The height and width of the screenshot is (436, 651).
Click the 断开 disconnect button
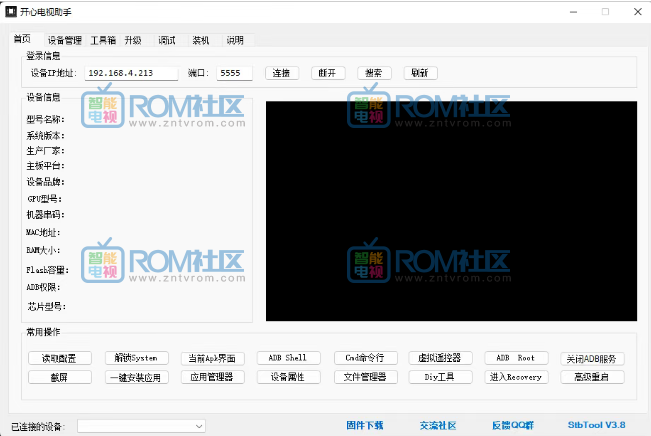328,73
